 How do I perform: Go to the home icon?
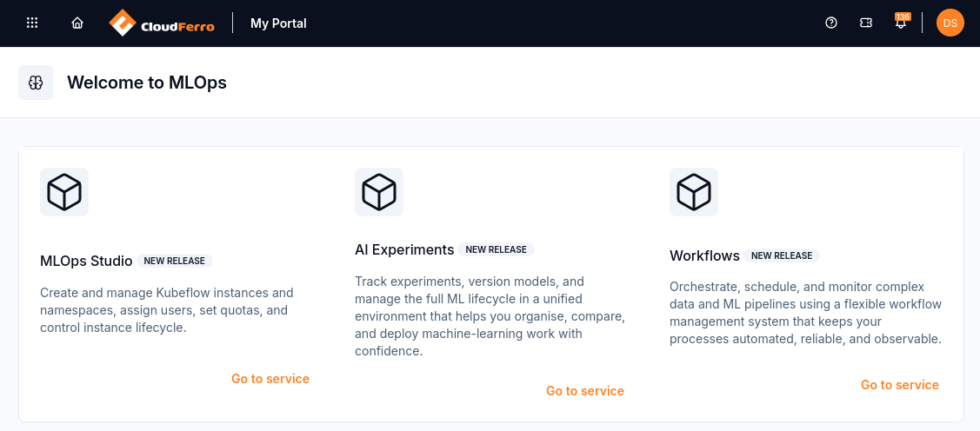[x=77, y=23]
